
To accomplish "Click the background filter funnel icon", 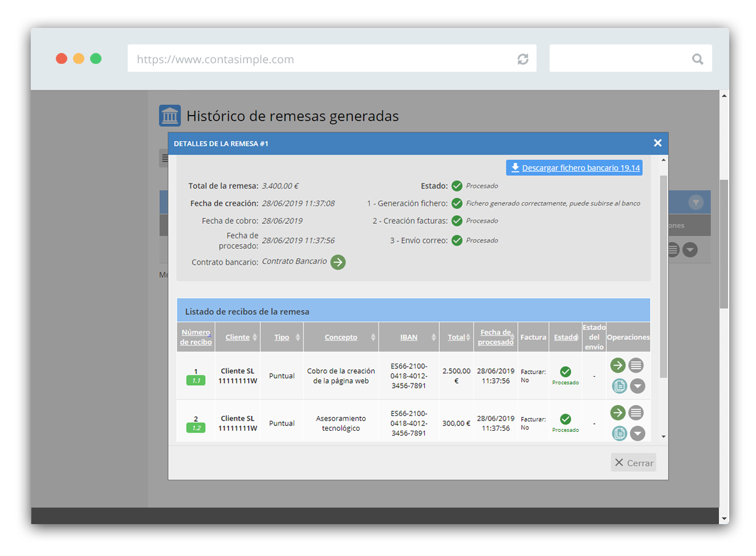I will (x=696, y=202).
